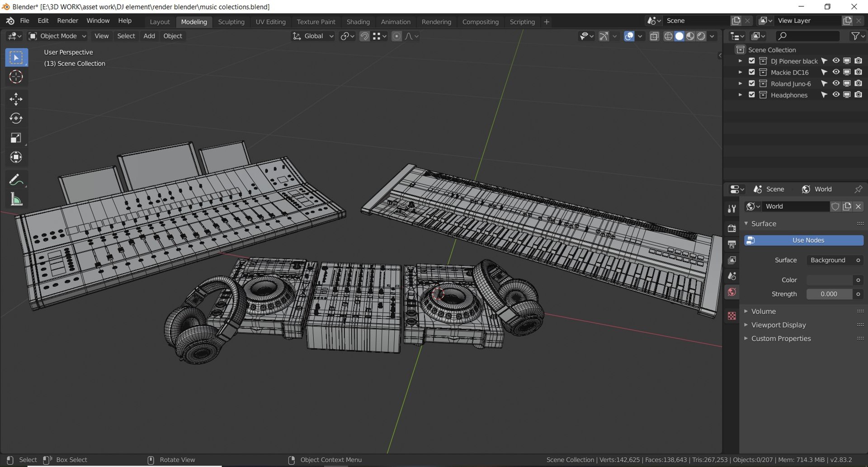
Task: Disable Headphones collection in renders
Action: coord(859,95)
